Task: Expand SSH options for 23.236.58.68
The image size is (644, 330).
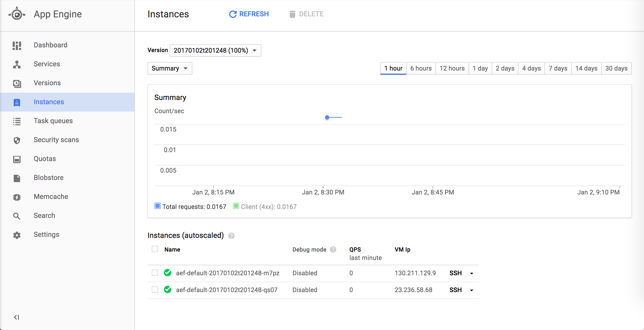Action: pyautogui.click(x=472, y=290)
